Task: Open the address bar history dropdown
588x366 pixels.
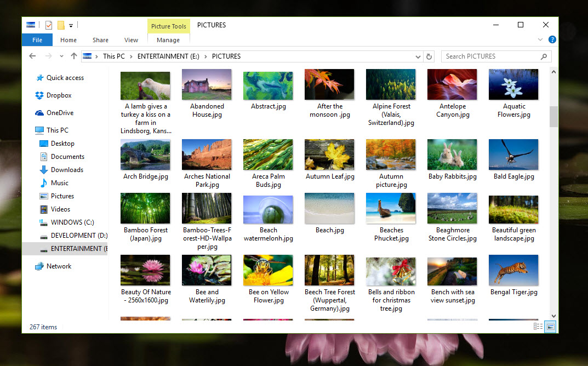Action: [418, 56]
